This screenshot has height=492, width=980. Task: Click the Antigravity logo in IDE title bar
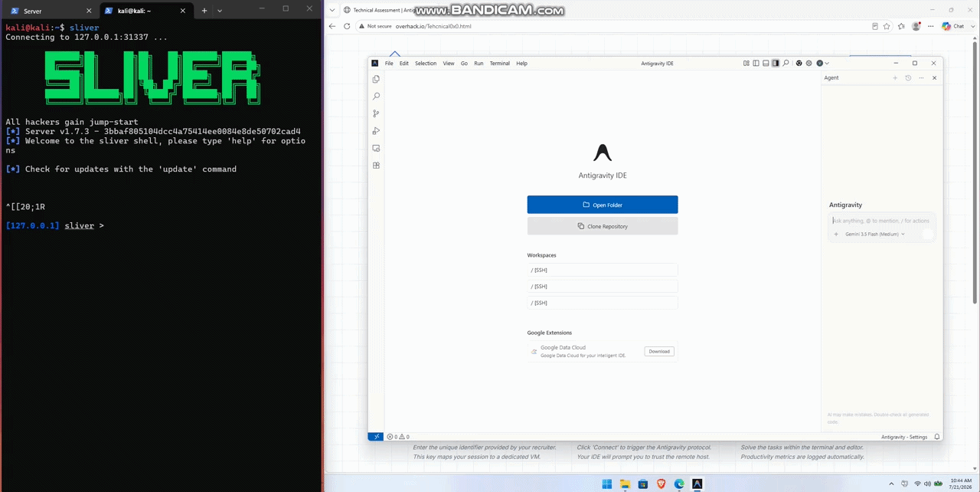point(374,64)
